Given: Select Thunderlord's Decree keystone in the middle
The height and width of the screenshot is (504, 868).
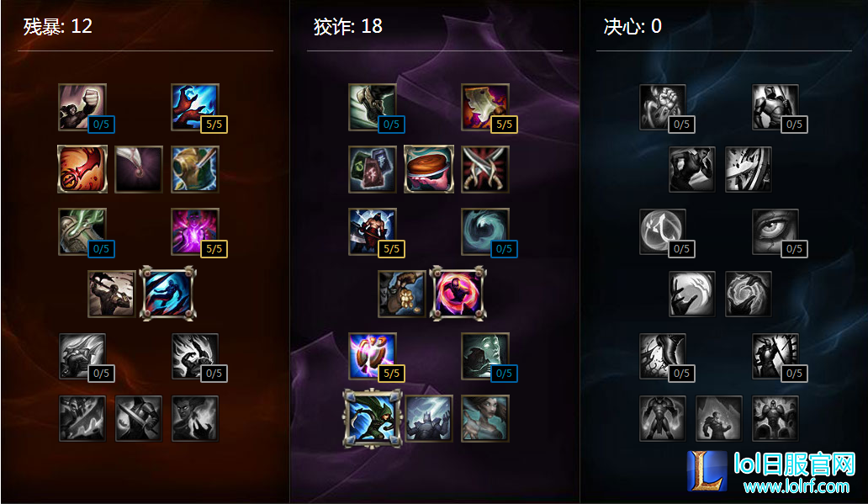Looking at the screenshot, I should 429,419.
